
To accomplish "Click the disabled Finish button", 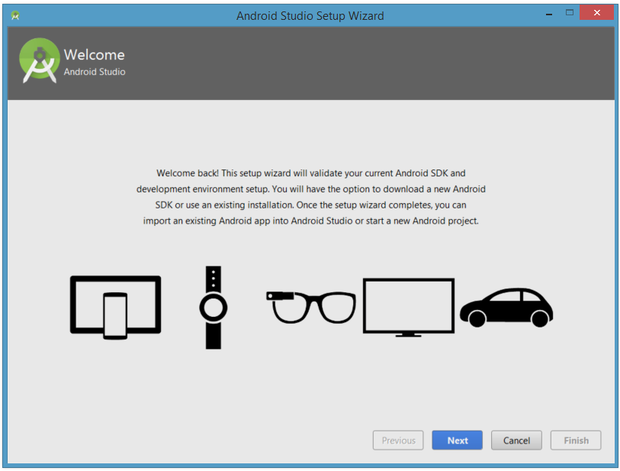I will coord(576,440).
